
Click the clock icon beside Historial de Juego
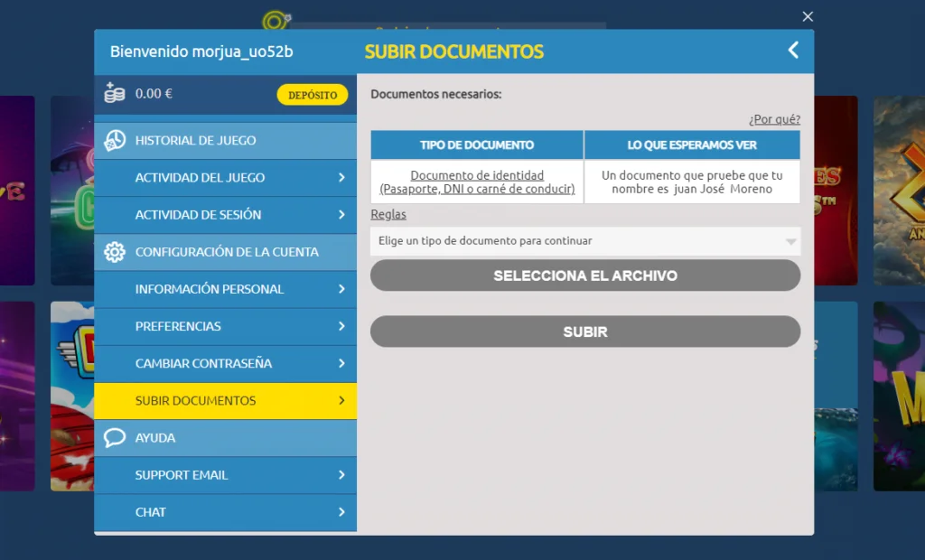click(116, 140)
